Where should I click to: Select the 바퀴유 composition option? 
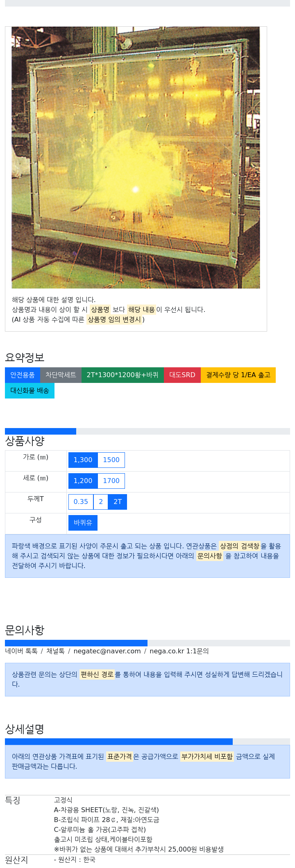[x=83, y=523]
